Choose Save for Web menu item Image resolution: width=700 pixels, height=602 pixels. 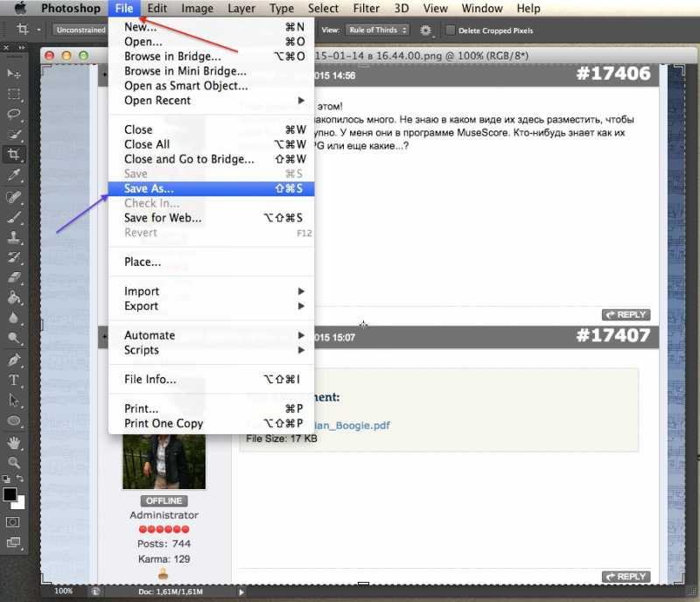coord(212,218)
